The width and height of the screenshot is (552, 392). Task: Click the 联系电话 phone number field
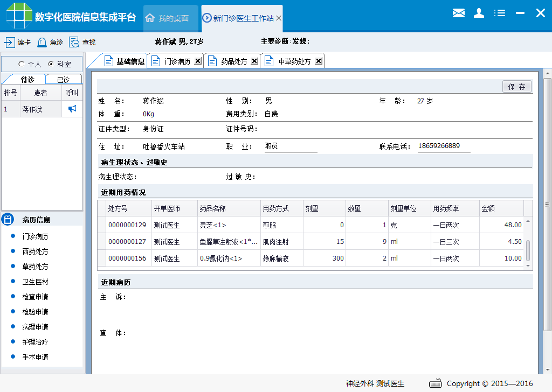click(444, 146)
